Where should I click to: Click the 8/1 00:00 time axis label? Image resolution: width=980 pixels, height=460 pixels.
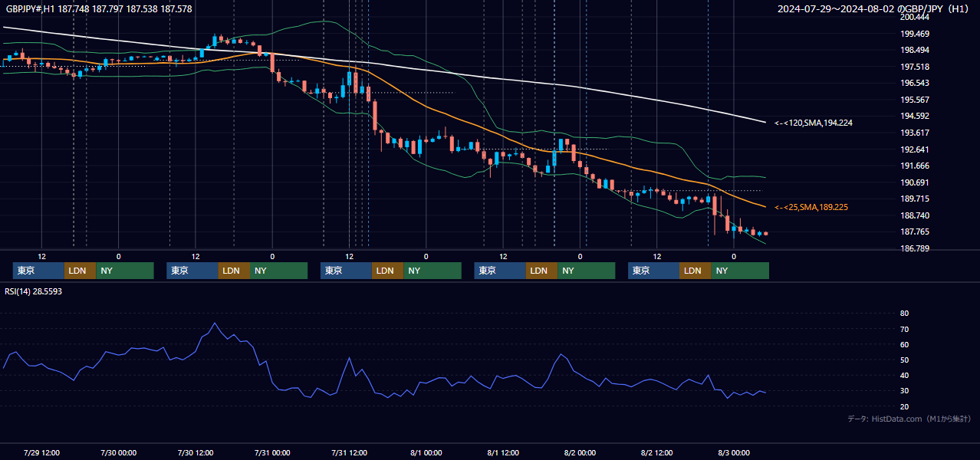(426, 452)
